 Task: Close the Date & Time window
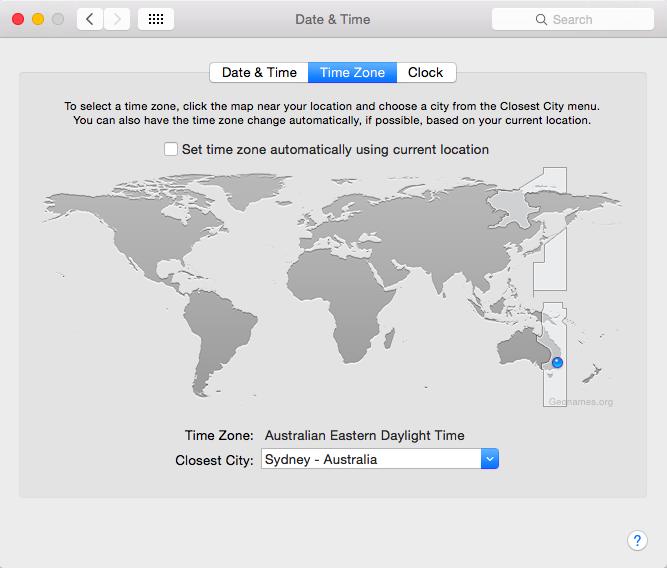click(18, 19)
